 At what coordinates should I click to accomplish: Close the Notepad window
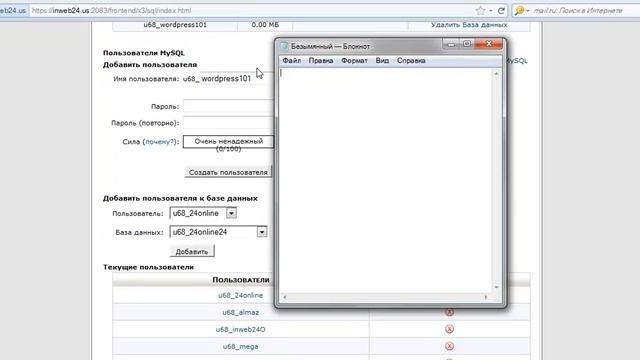pos(489,44)
